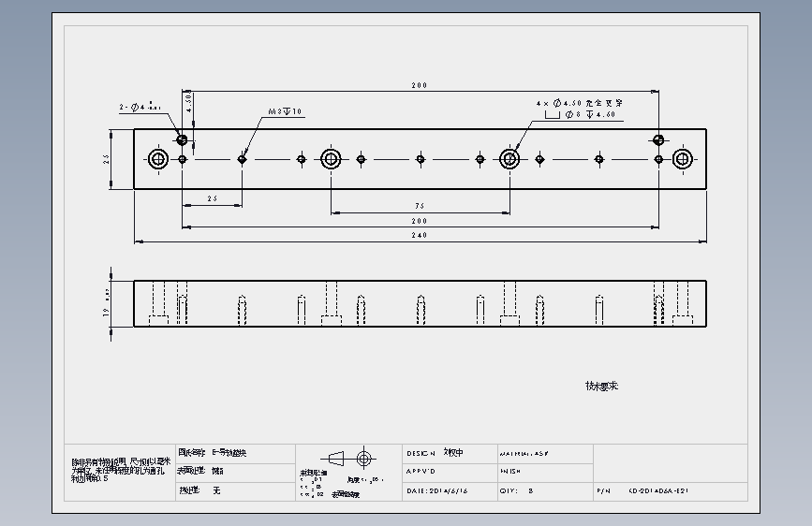Click the QTY 8 entry
The width and height of the screenshot is (812, 526).
pyautogui.click(x=516, y=490)
